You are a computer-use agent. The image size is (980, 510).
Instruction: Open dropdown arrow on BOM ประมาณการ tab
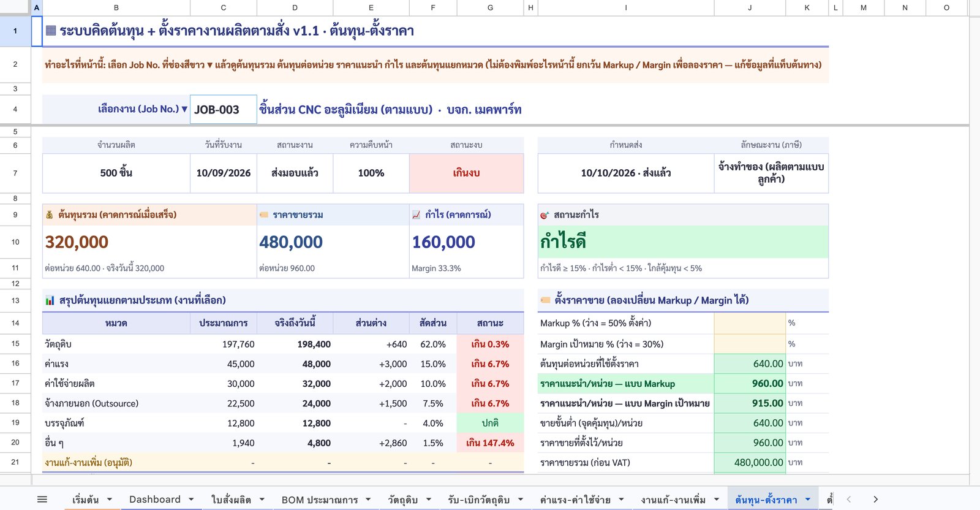pos(368,500)
